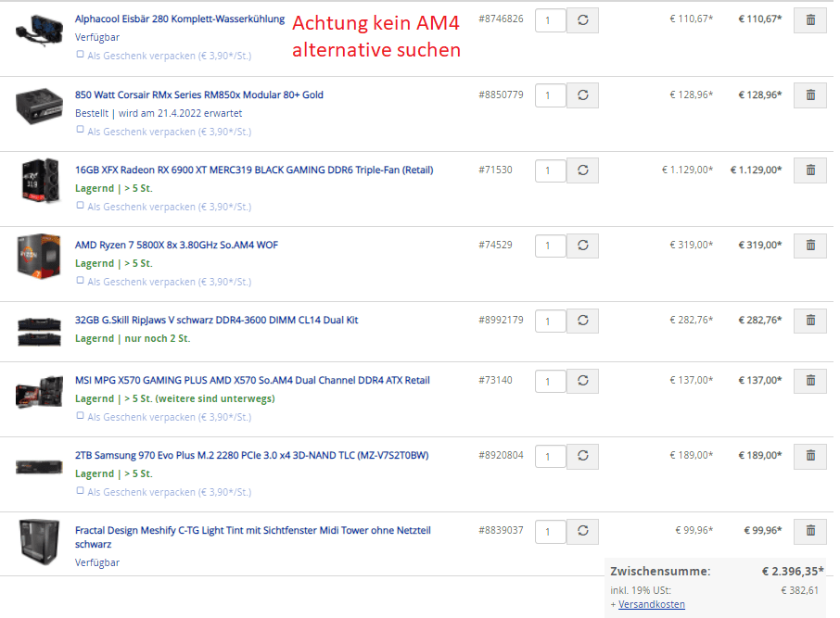Remove the AMD Ryzen 7 5800X item

point(810,246)
